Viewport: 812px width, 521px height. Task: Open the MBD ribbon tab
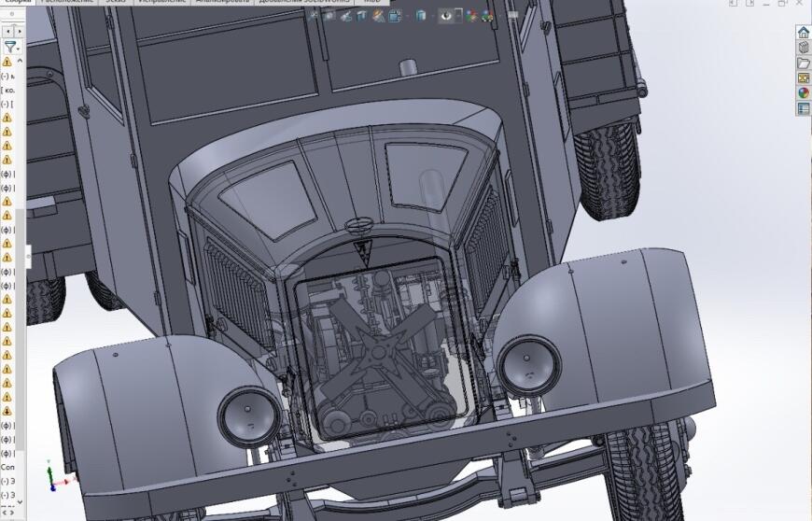tap(371, 2)
